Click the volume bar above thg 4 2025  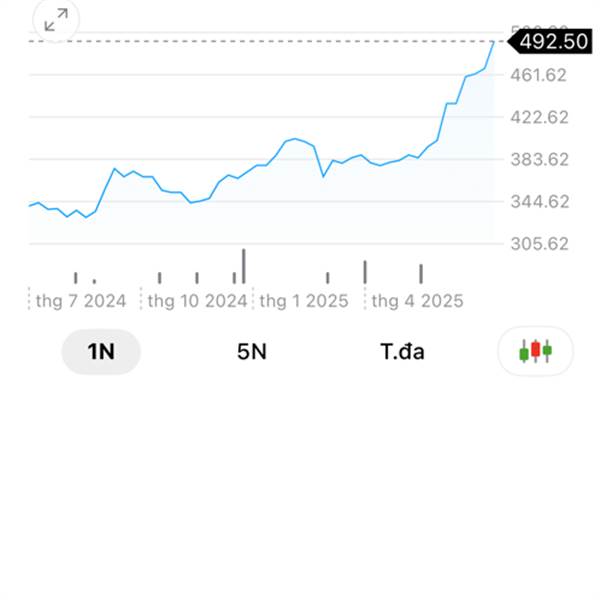tap(421, 274)
